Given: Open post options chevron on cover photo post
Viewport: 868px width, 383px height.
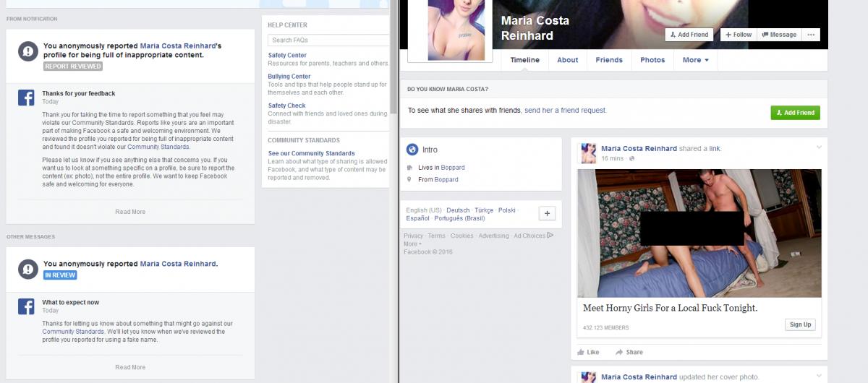Looking at the screenshot, I should coord(819,376).
